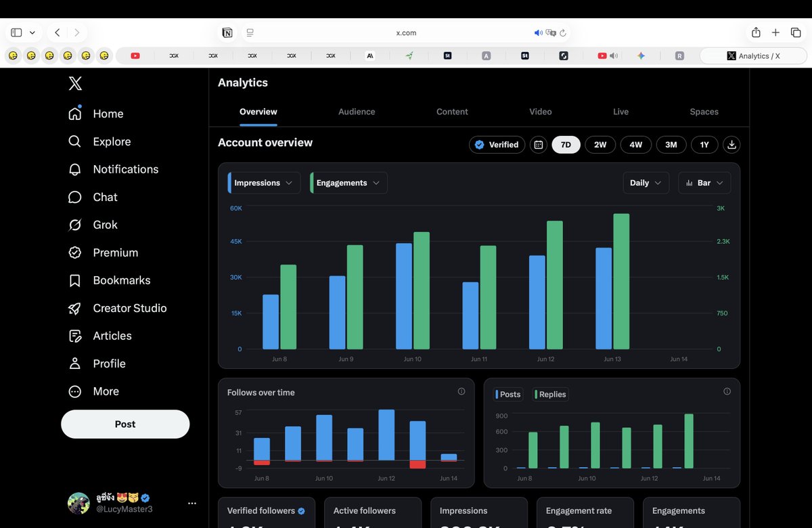The width and height of the screenshot is (812, 528).
Task: Open the Daily interval dropdown
Action: (646, 183)
